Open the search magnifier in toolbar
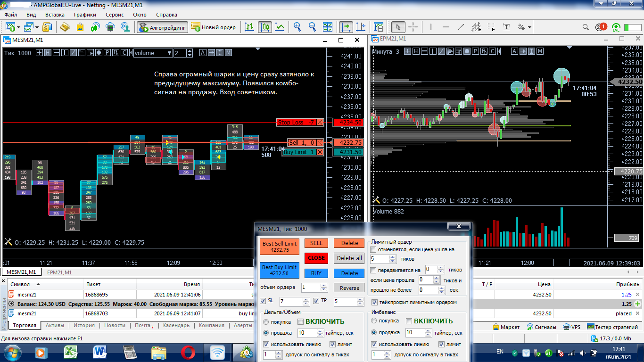644x362 pixels. tap(586, 27)
